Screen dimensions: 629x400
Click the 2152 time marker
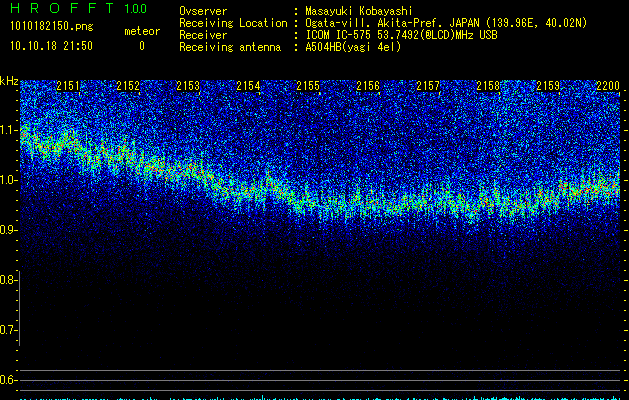128,86
